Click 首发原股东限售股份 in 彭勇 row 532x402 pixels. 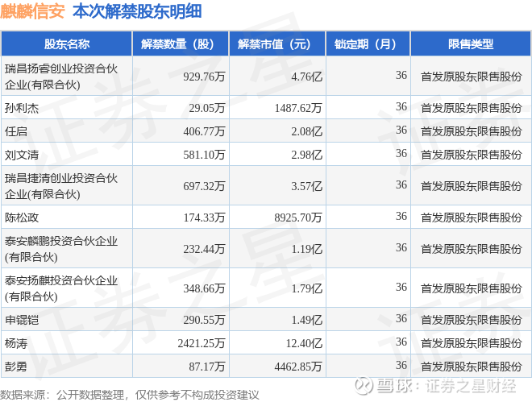[x=472, y=367]
